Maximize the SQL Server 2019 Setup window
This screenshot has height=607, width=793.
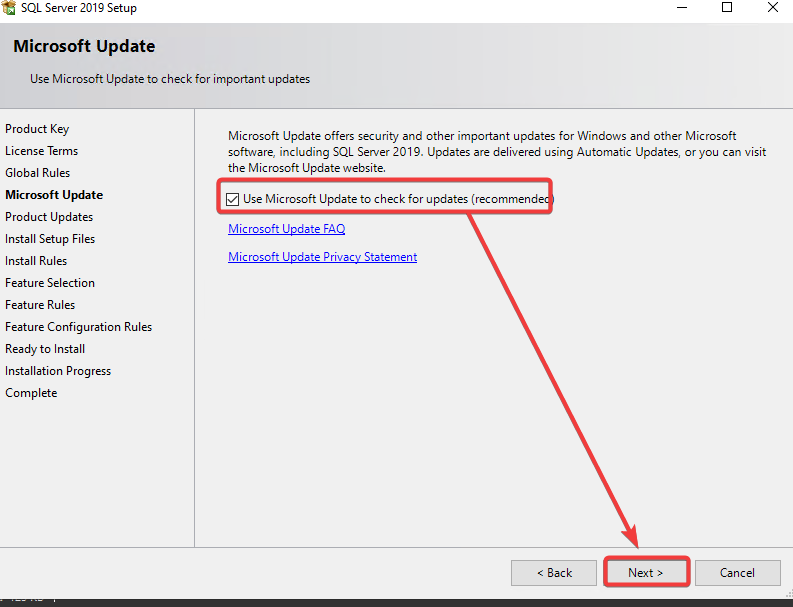[727, 8]
